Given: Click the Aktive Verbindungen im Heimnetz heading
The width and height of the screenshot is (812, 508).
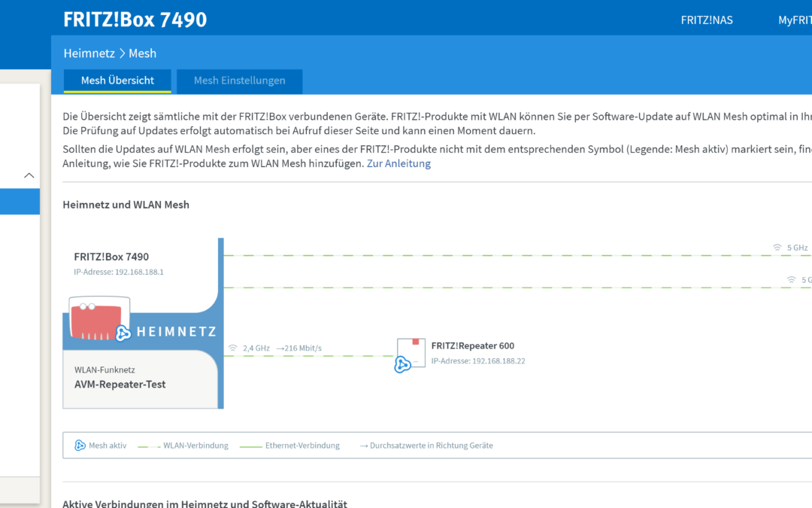Looking at the screenshot, I should (205, 503).
